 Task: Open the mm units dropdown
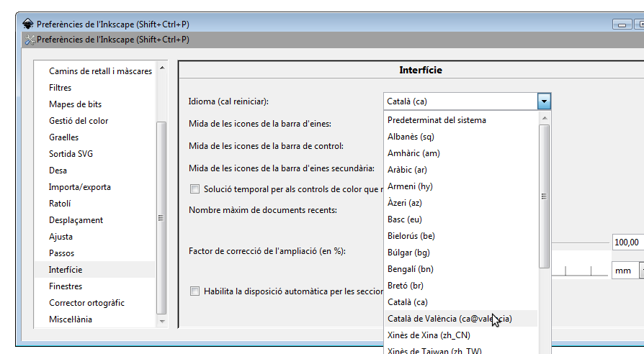(627, 271)
